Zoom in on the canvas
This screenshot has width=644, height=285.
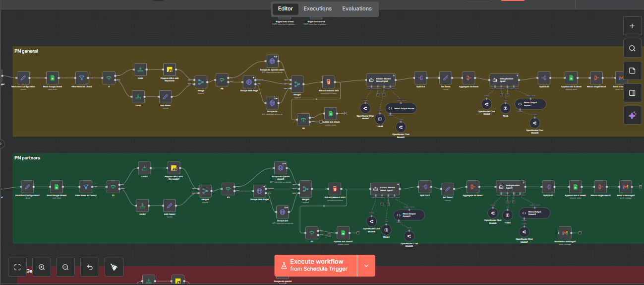pyautogui.click(x=42, y=267)
